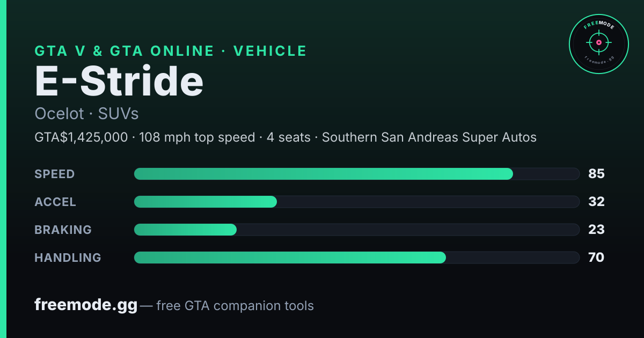The image size is (644, 338).
Task: Click the Freemode crosshair logo badge
Action: tap(598, 43)
